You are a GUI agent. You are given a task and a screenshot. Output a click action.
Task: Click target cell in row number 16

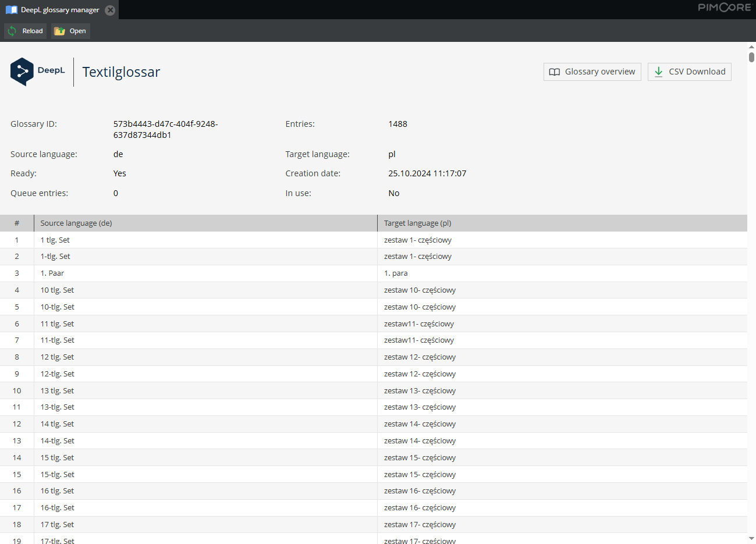coord(562,491)
